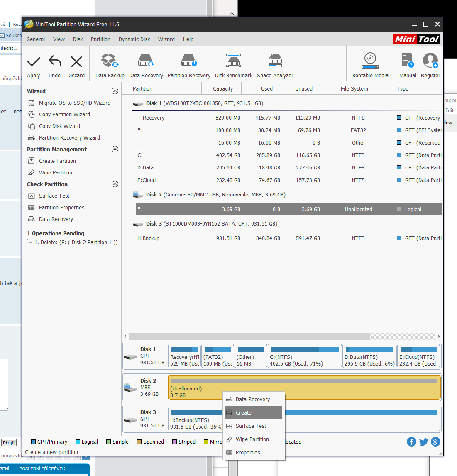Image resolution: width=457 pixels, height=476 pixels.
Task: Collapse the Check Partition section
Action: [115, 184]
